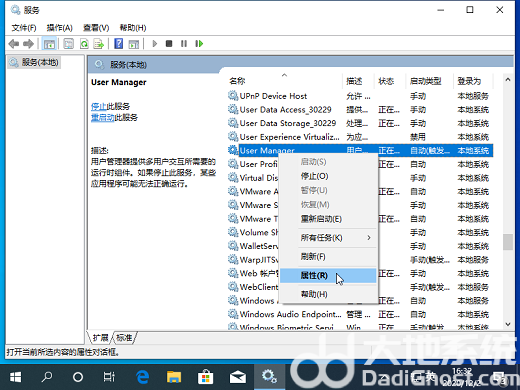Screen dimensions: 520x390
Task: Toggle the show/hide action pane icon
Action: click(x=134, y=44)
